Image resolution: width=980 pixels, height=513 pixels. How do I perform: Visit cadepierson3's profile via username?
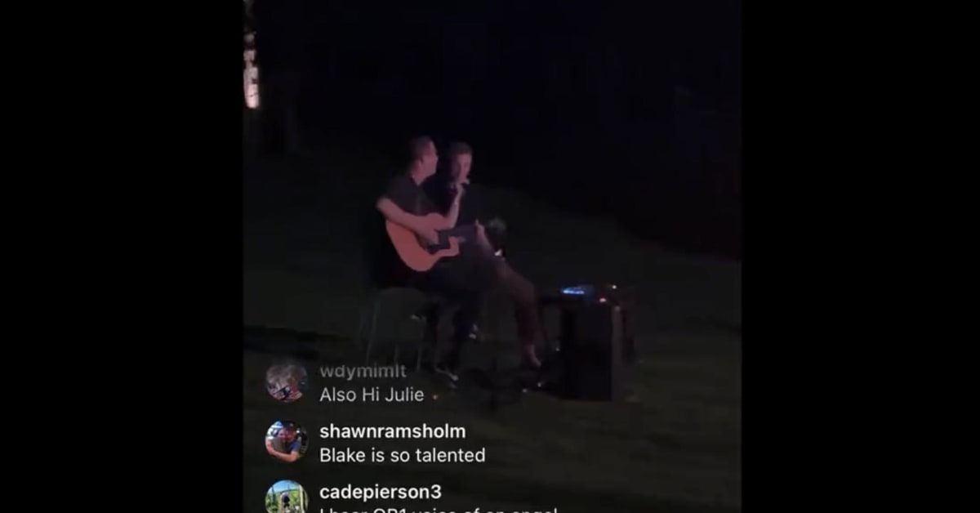(381, 493)
